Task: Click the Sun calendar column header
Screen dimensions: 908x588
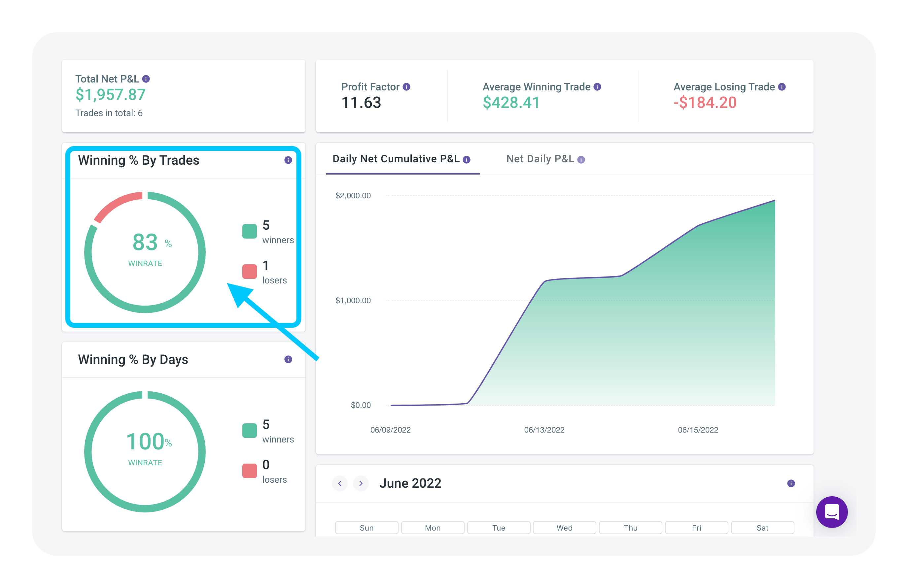Action: pyautogui.click(x=367, y=528)
